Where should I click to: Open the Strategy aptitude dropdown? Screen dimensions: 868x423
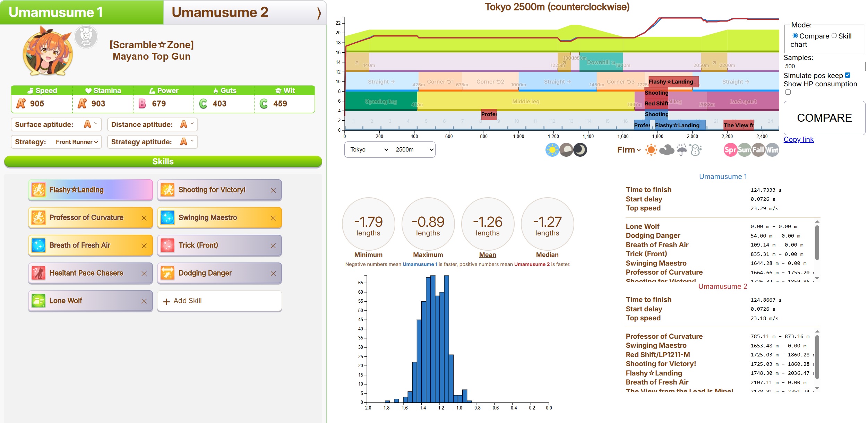pos(188,141)
